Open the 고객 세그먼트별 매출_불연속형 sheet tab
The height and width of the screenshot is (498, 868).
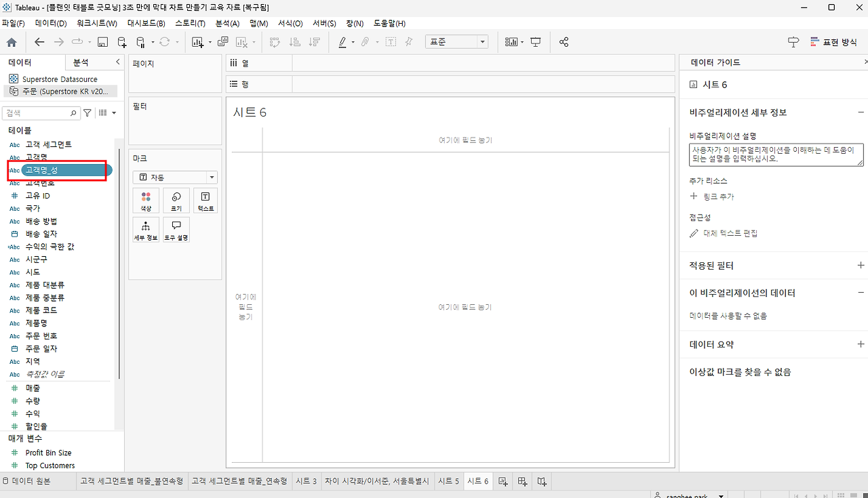click(x=132, y=481)
